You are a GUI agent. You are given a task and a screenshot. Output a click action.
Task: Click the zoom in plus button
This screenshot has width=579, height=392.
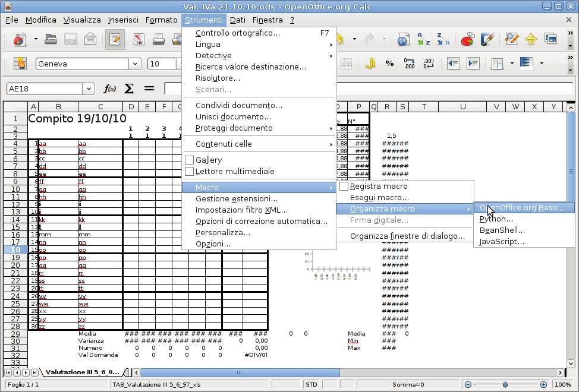point(543,385)
